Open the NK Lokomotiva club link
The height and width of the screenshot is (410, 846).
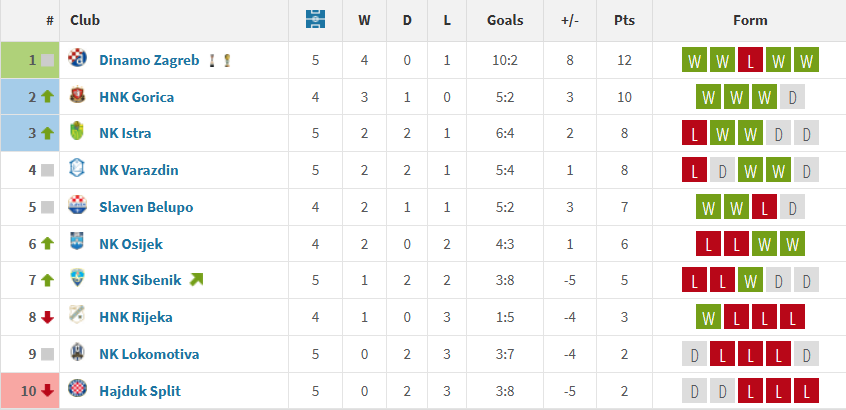(149, 354)
